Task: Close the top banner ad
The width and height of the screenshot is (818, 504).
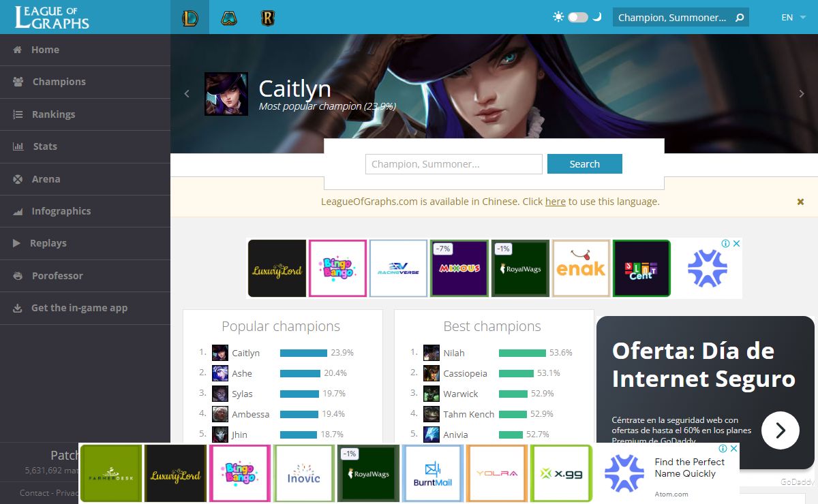Action: pyautogui.click(x=737, y=243)
